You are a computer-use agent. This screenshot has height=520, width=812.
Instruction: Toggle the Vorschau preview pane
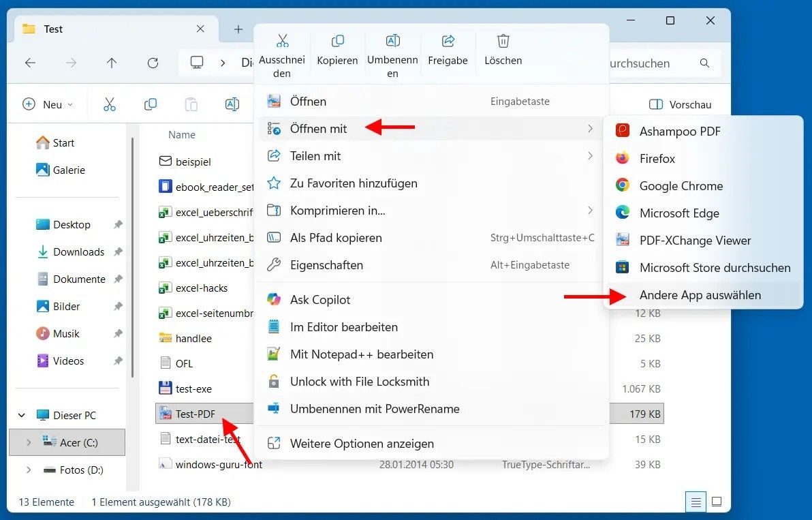coord(680,104)
